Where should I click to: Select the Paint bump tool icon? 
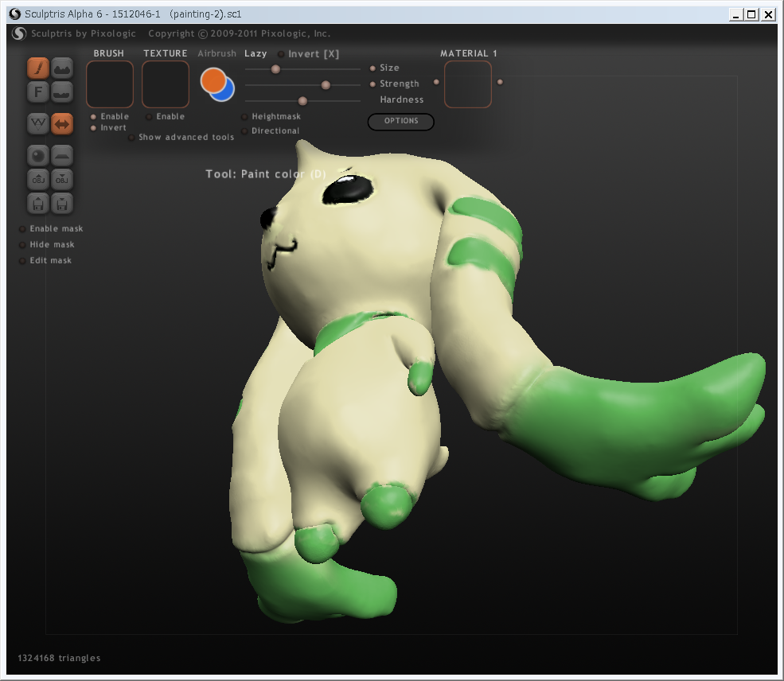pyautogui.click(x=62, y=68)
